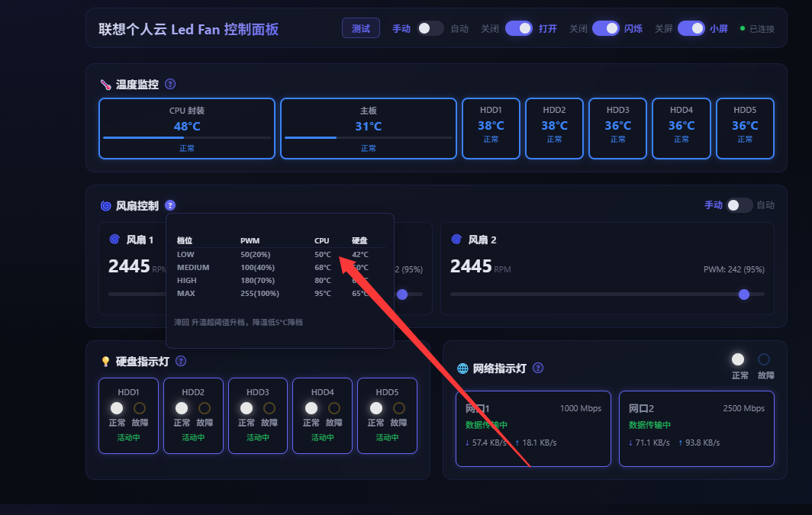Viewport: 812px width, 515px height.
Task: Click 风扇 2 PWM slider handle
Action: coord(744,295)
